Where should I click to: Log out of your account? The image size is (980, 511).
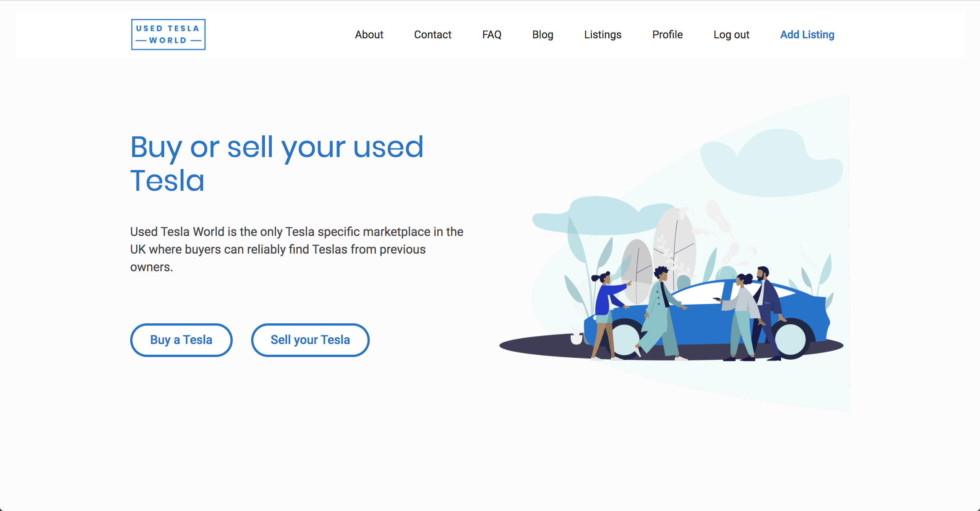click(731, 34)
